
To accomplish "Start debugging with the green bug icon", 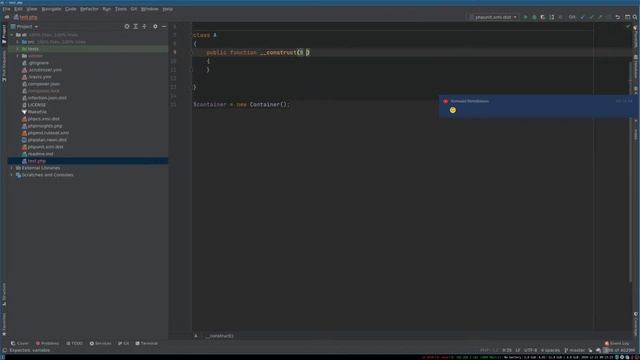I will click(534, 17).
